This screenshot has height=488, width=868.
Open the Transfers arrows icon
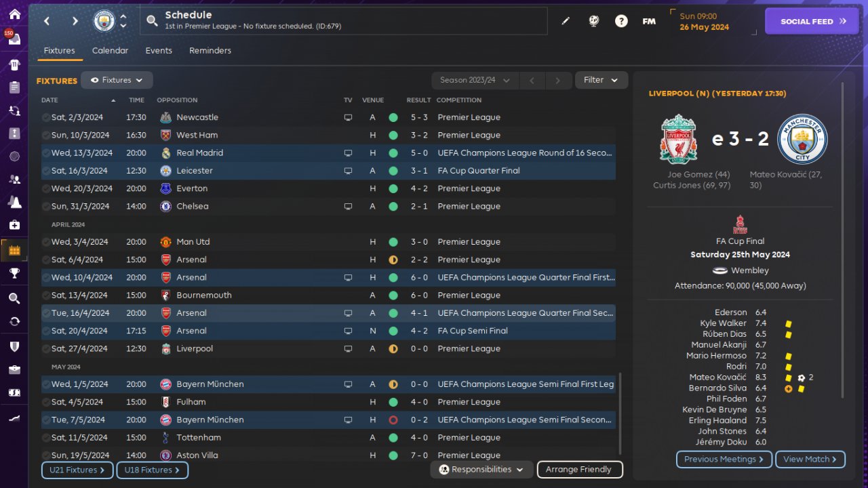14,321
